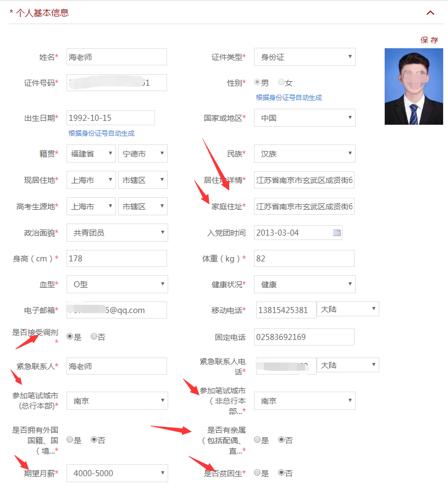Click the 身高 input field
448x491 pixels.
(117, 258)
